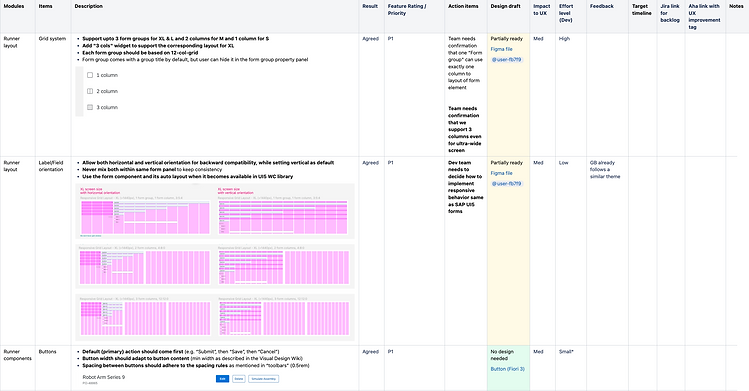
Task: Click P1 priority in Buttons row
Action: [391, 352]
